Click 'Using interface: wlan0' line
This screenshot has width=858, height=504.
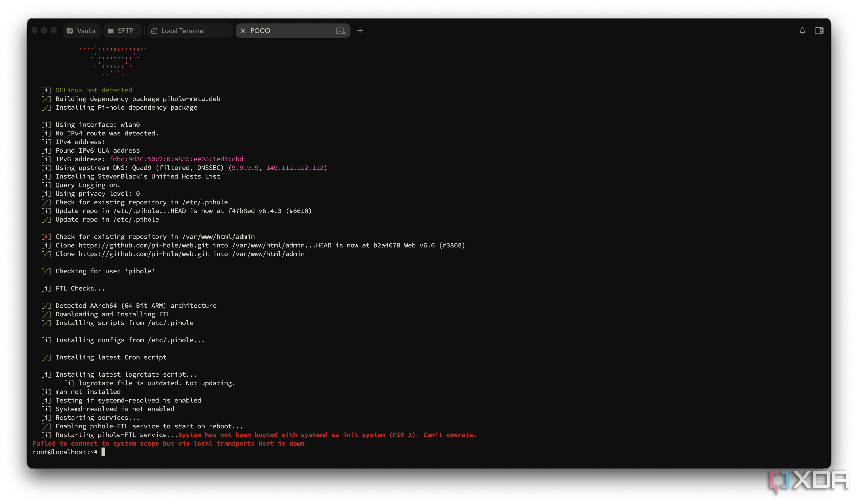click(x=90, y=124)
